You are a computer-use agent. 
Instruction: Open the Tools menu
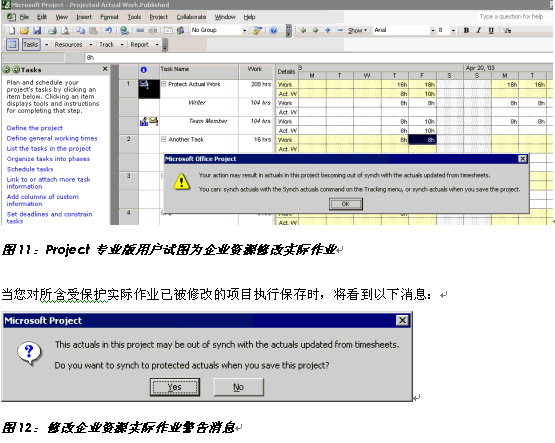coord(134,17)
